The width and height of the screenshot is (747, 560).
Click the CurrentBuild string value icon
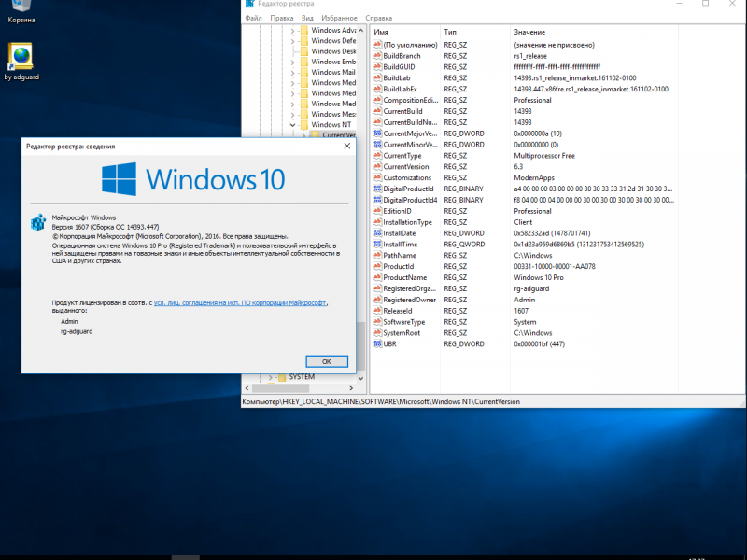pyautogui.click(x=377, y=111)
